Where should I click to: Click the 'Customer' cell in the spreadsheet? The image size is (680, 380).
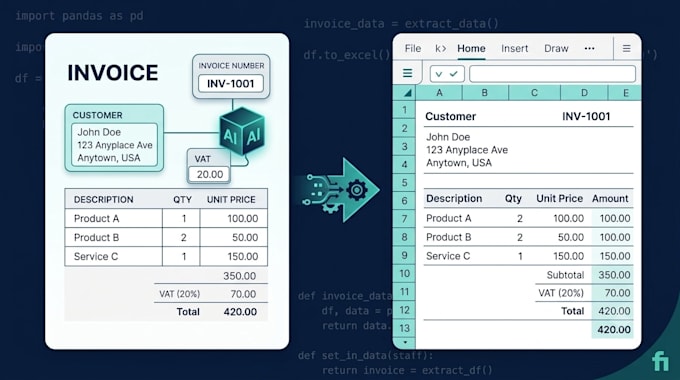[451, 116]
